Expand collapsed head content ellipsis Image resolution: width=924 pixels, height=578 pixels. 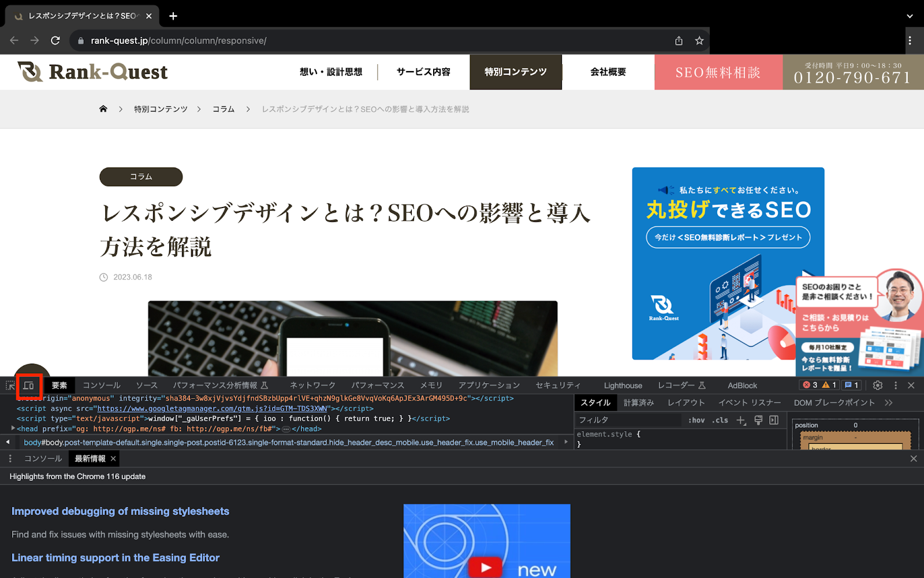[286, 429]
